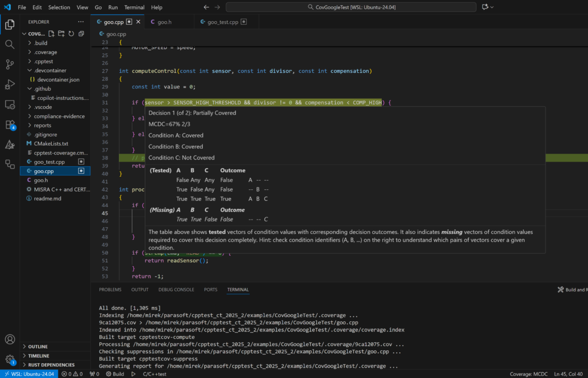
Task: Switch to the goo.h editor tab
Action: coord(163,21)
